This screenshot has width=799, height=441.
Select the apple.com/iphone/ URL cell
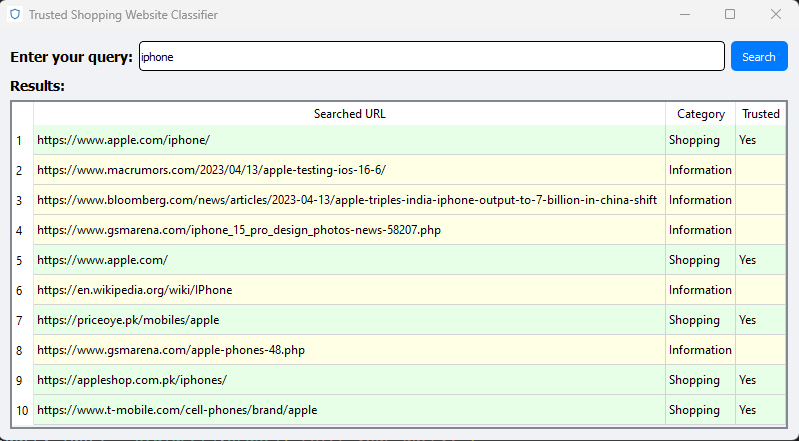coord(350,140)
